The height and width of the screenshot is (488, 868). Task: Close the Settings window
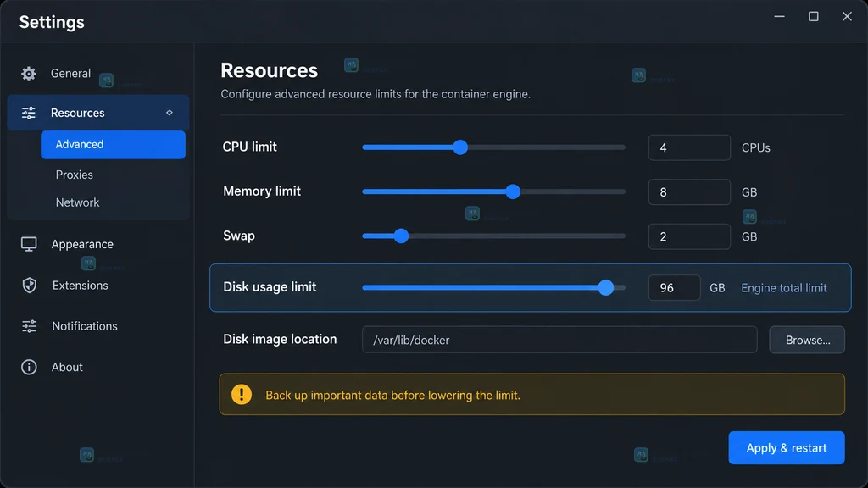(847, 17)
